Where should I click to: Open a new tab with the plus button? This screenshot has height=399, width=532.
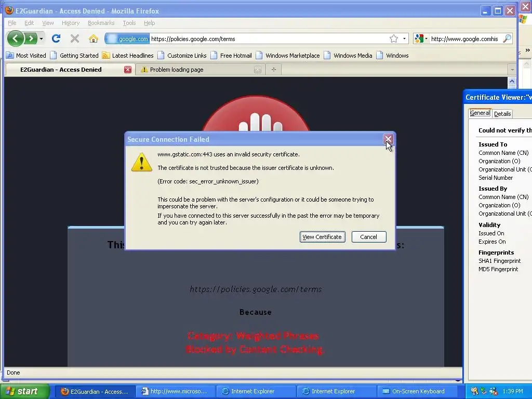pos(273,70)
